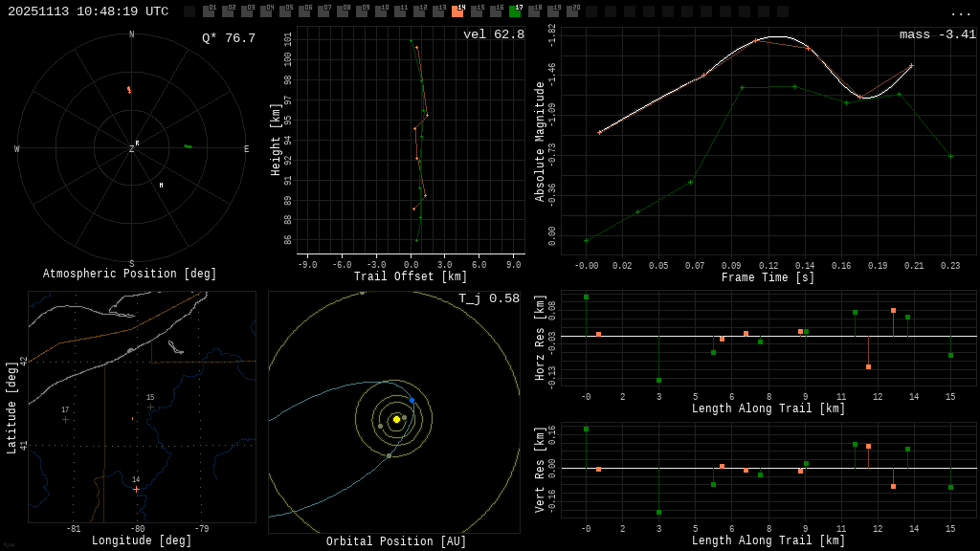Click the Trail Offset [km] axis label
This screenshot has width=980, height=551.
411,276
